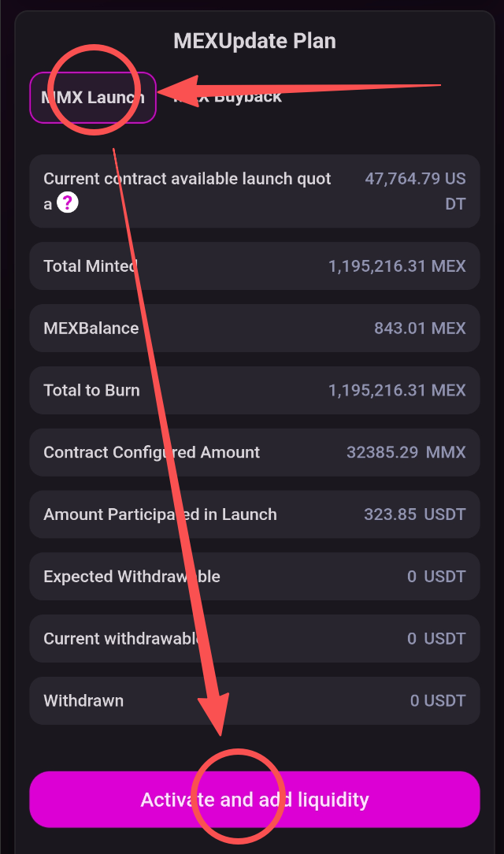Click the Current withdrawable row label
This screenshot has height=854, width=504.
pyautogui.click(x=122, y=639)
